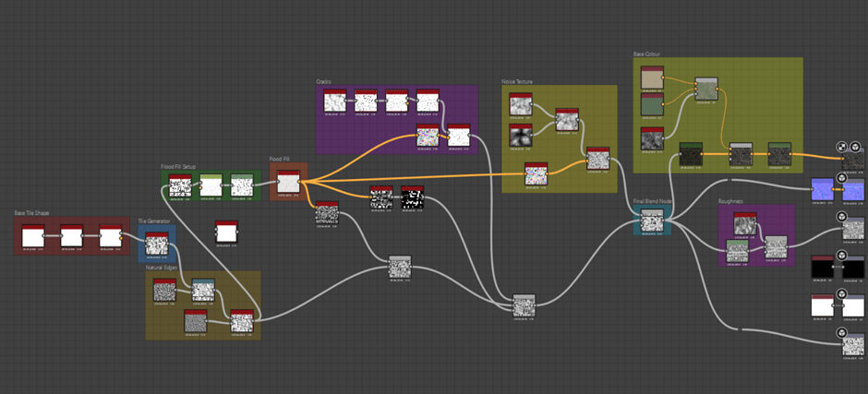Select red-header top node in Roughness frame
This screenshot has height=394, width=868.
coord(745,224)
